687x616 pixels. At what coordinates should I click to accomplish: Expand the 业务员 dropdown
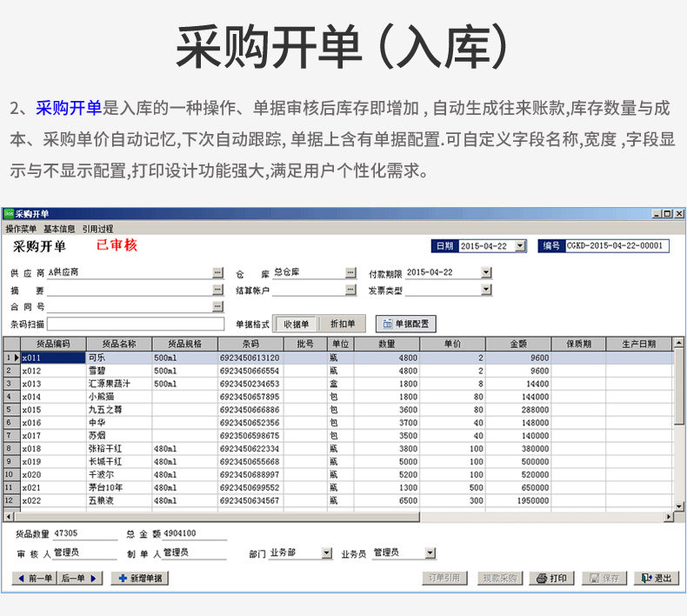point(430,553)
